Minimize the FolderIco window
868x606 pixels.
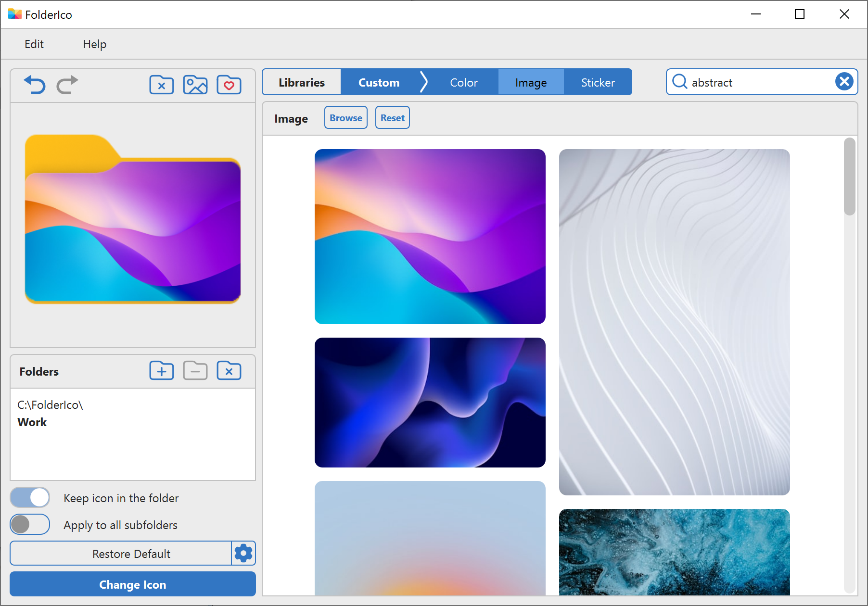756,14
